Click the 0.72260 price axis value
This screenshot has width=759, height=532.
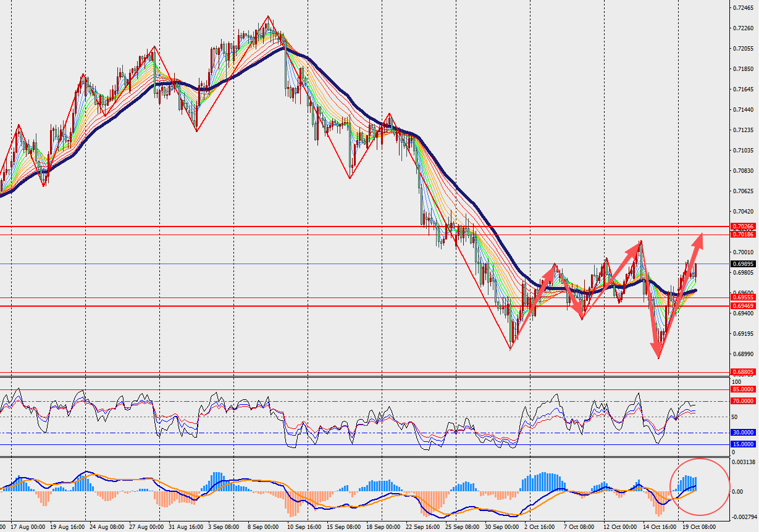point(743,28)
